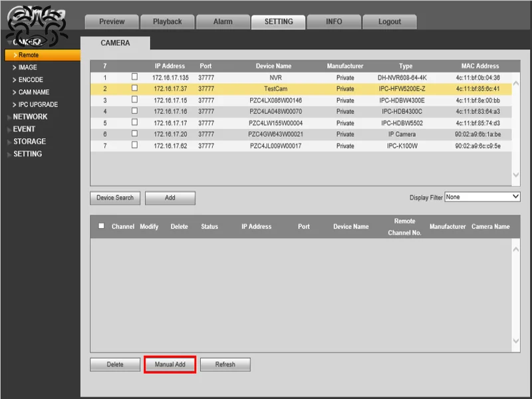
Task: Click the Refresh button
Action: [226, 364]
